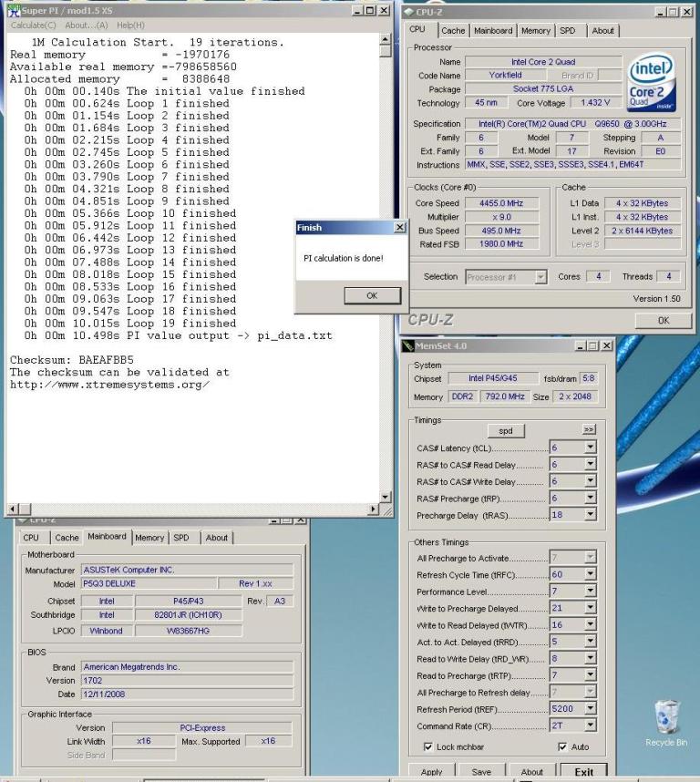Click Super PI vertical scrollbar down arrow

(x=385, y=497)
